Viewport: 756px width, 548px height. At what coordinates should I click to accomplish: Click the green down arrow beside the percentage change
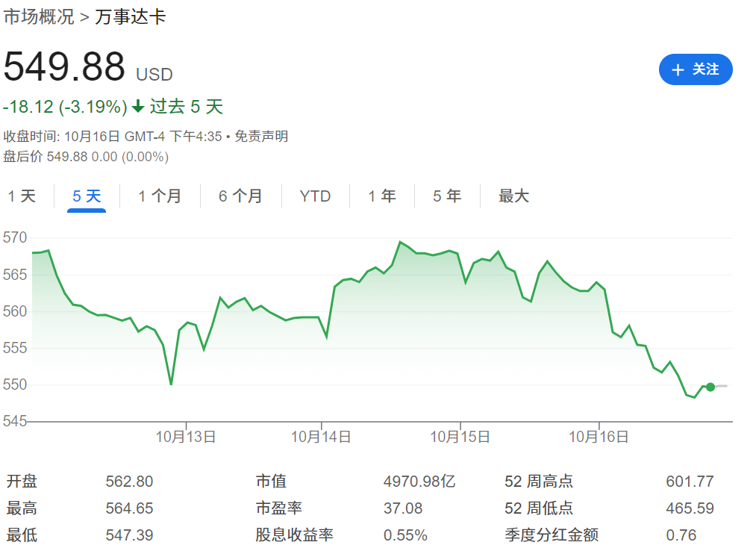(x=138, y=107)
